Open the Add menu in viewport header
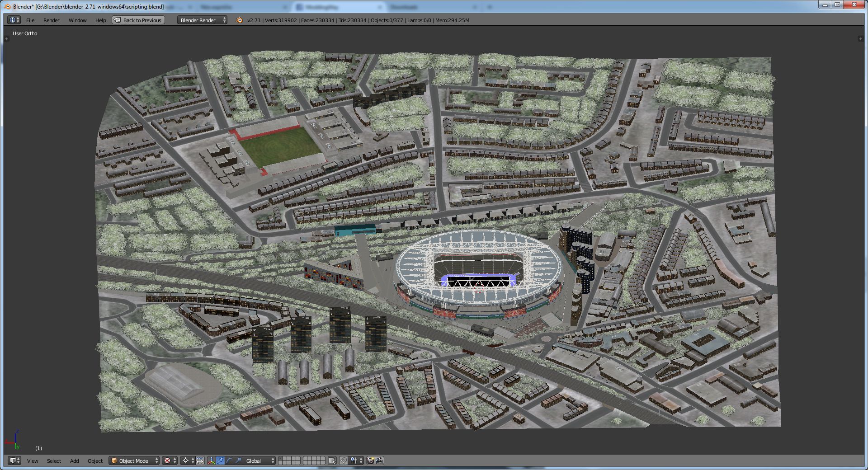 tap(74, 461)
